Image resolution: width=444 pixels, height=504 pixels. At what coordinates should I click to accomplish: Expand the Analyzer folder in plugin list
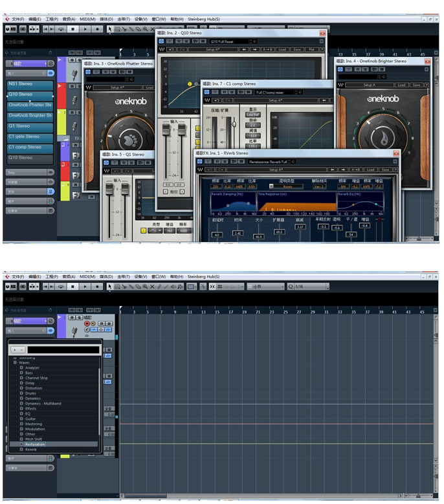(21, 367)
